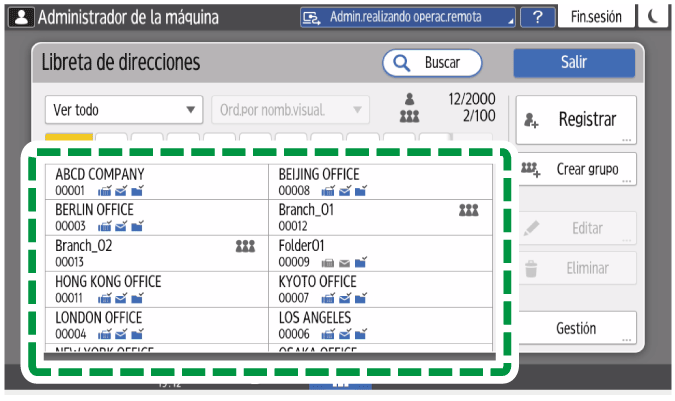Click the Branch_02 group icon
This screenshot has width=675, height=401.
[245, 246]
